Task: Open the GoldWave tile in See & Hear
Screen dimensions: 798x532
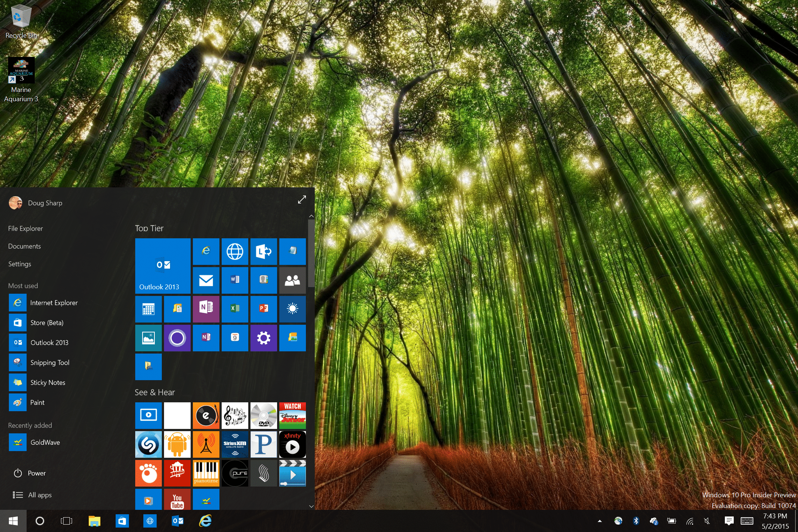Action: pyautogui.click(x=206, y=499)
